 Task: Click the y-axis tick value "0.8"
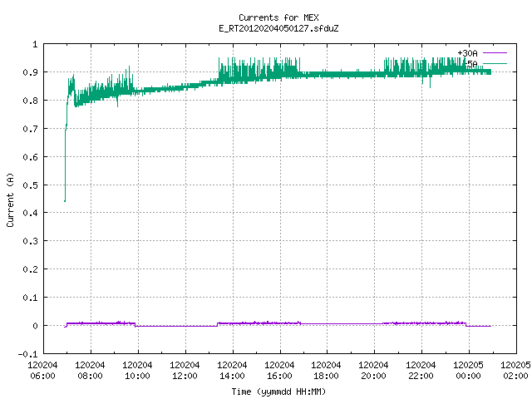(x=30, y=101)
